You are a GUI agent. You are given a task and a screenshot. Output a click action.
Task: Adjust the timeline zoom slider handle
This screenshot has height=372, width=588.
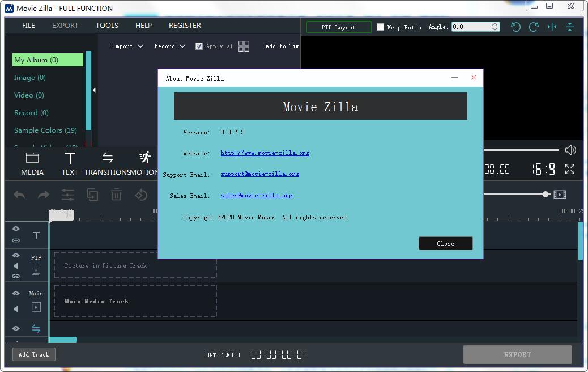pyautogui.click(x=546, y=195)
